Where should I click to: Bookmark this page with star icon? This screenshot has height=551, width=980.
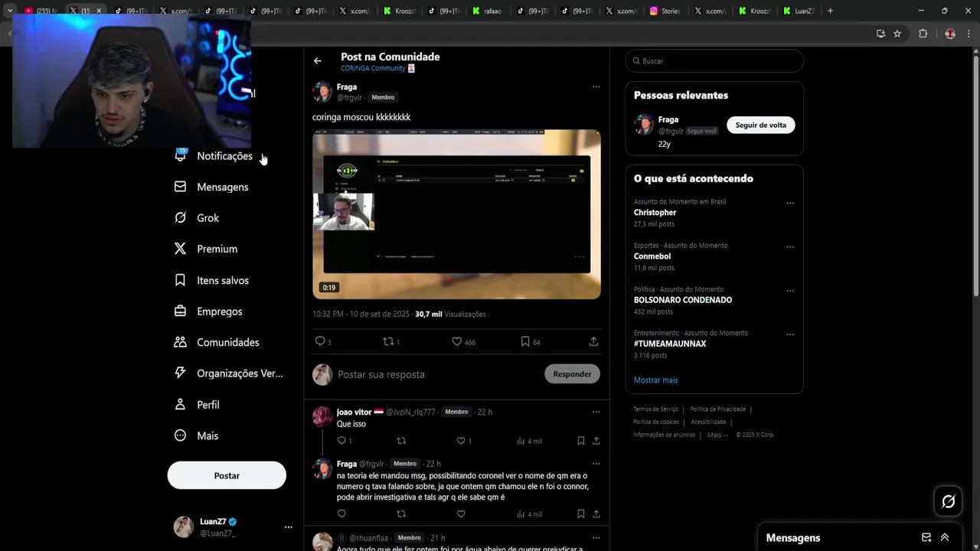[897, 34]
